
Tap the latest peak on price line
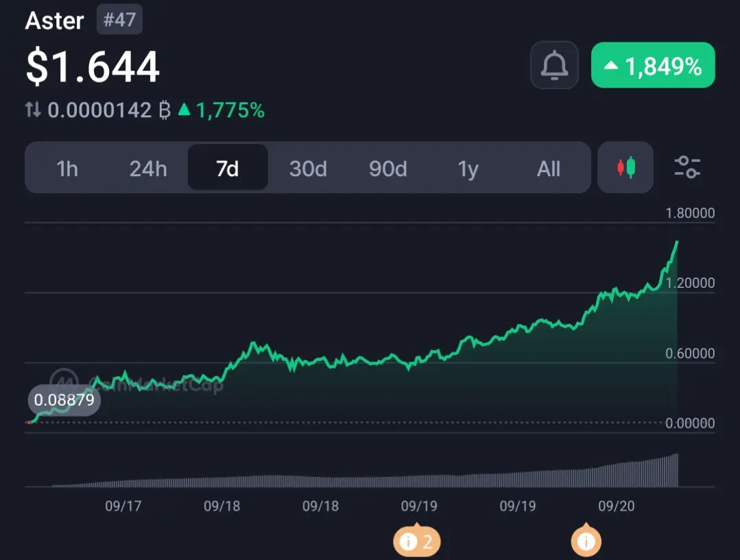tap(677, 242)
